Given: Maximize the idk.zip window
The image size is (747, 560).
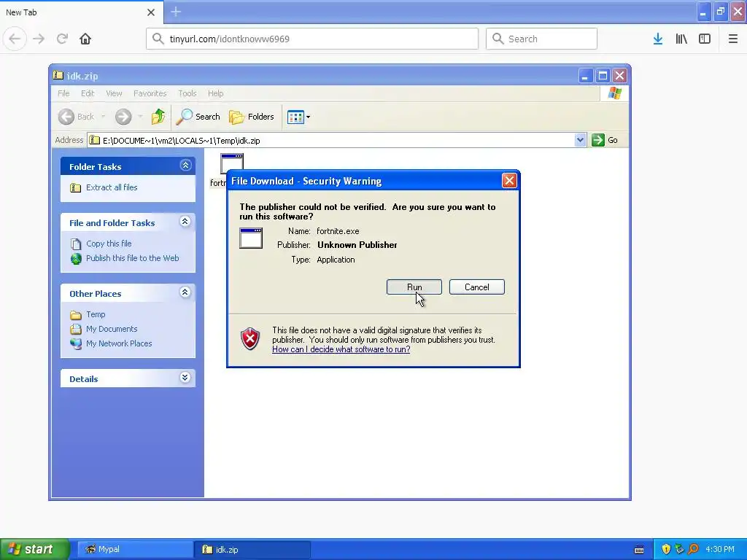Looking at the screenshot, I should pyautogui.click(x=603, y=76).
